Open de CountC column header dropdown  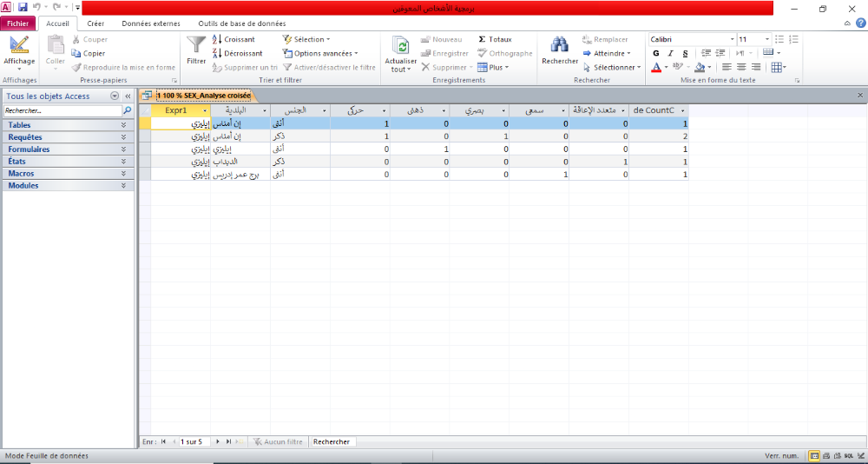click(x=683, y=110)
